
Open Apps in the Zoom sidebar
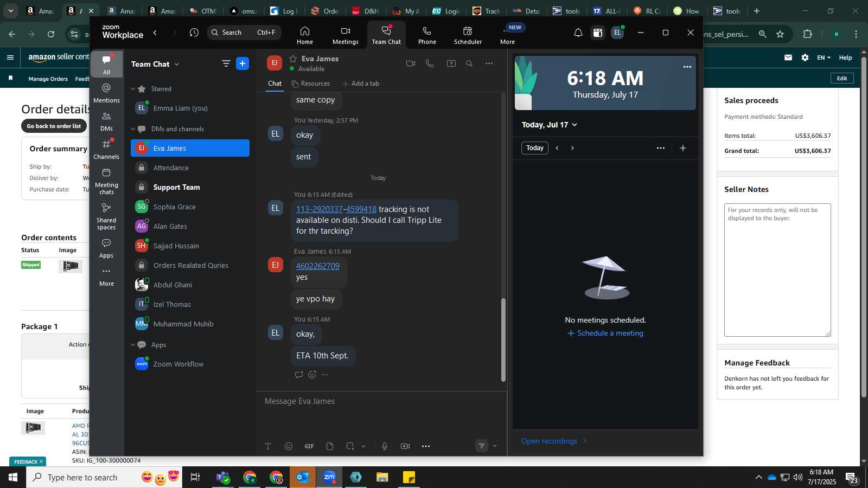[106, 248]
